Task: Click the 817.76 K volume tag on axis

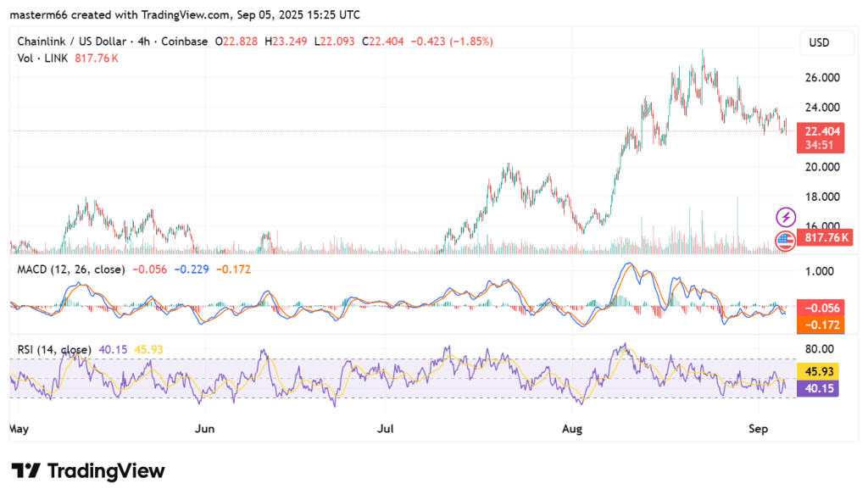Action: 824,238
